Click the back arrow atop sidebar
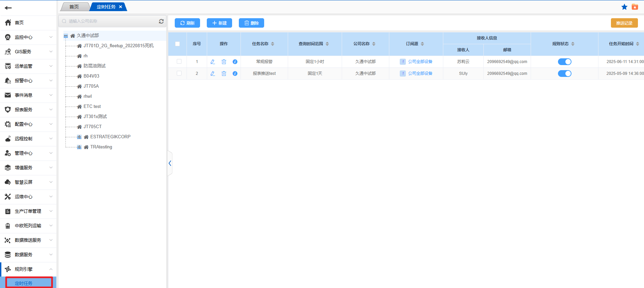644x288 pixels. pyautogui.click(x=8, y=8)
